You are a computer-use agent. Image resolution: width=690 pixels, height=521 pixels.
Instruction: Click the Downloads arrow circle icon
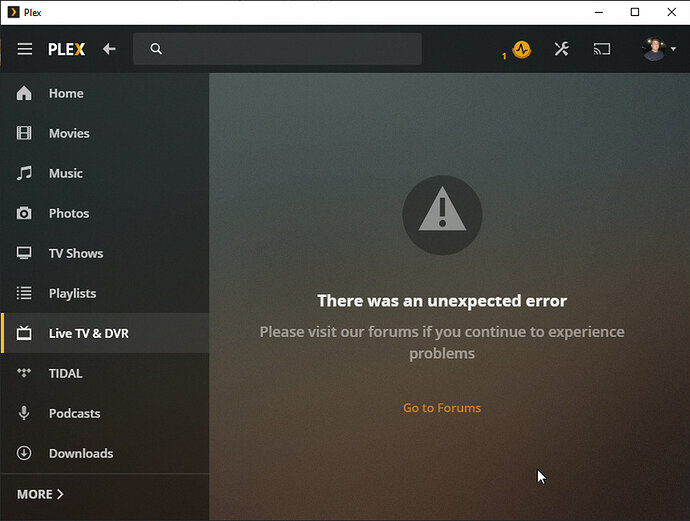coord(24,453)
